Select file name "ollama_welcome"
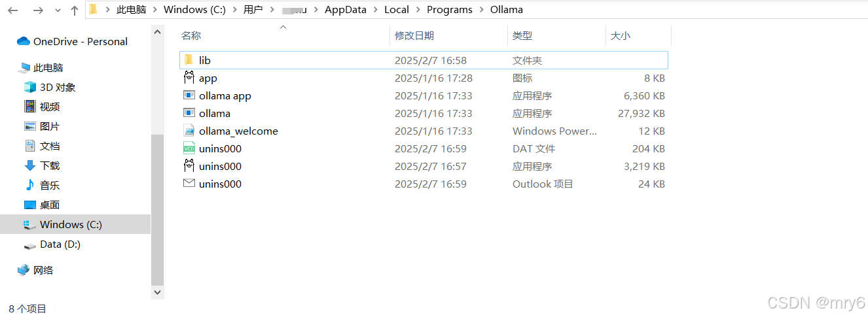Image resolution: width=868 pixels, height=317 pixels. click(238, 131)
